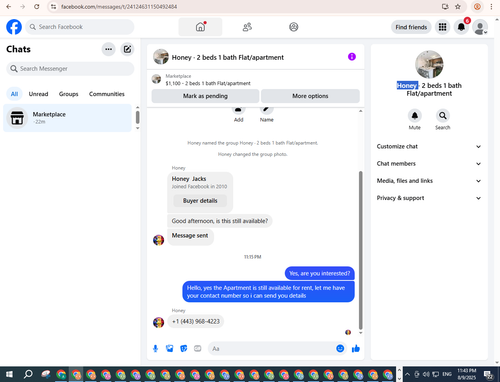
Task: Click the Mark as pending button
Action: tap(205, 96)
